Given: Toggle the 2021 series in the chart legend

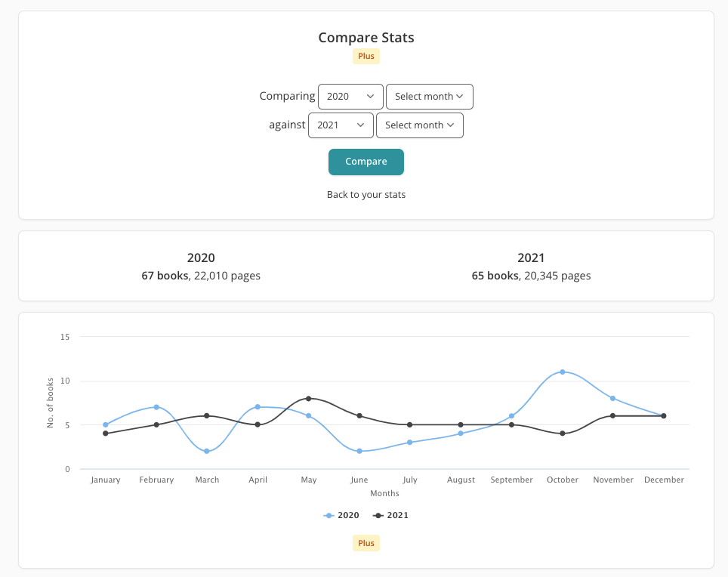Looking at the screenshot, I should (390, 515).
